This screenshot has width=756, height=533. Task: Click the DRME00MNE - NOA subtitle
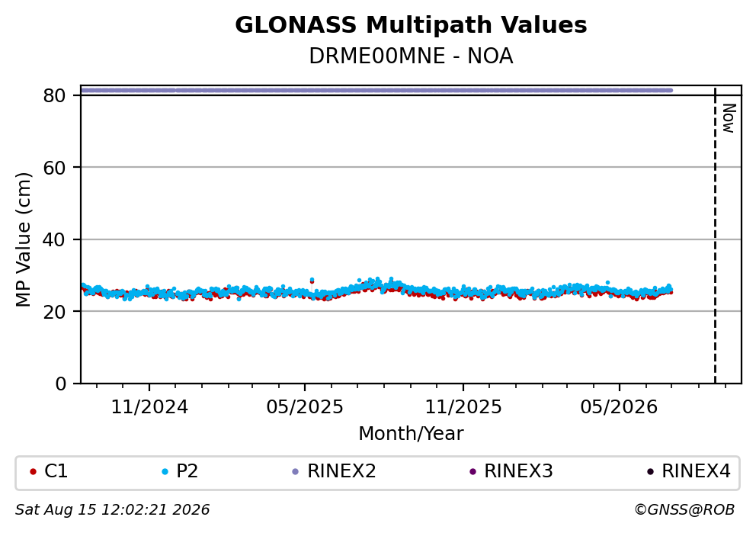(411, 56)
